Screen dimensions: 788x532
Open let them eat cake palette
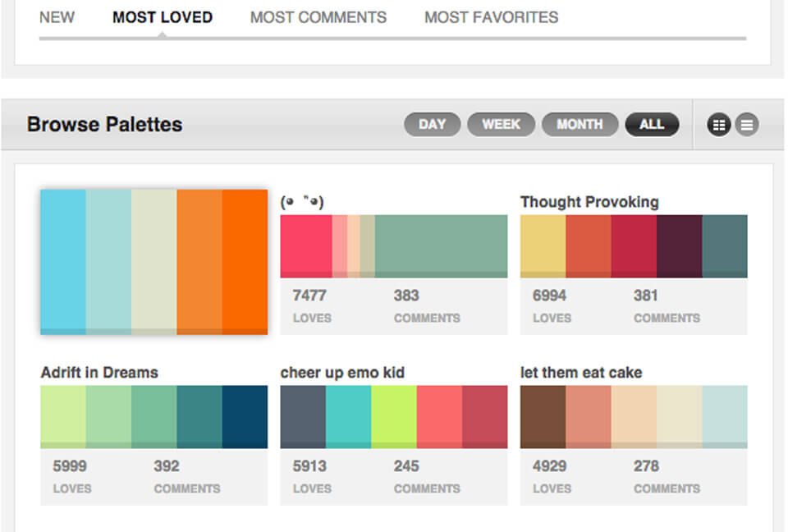click(581, 373)
